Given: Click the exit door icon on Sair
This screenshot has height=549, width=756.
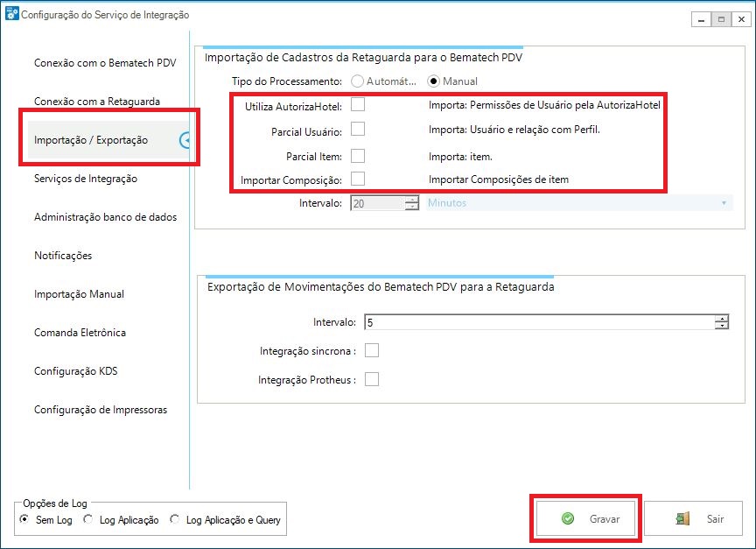Looking at the screenshot, I should tap(682, 518).
